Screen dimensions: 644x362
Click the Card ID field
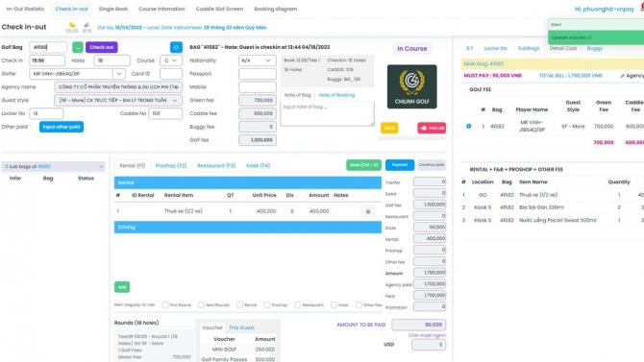pos(171,74)
